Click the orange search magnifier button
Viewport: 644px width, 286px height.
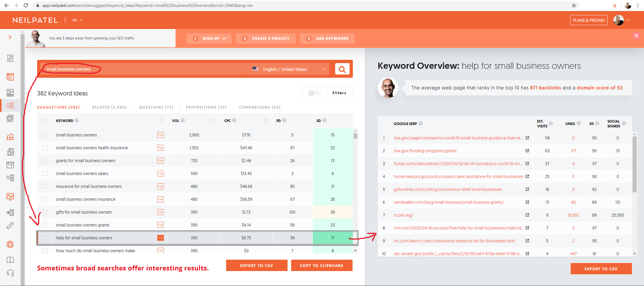342,69
